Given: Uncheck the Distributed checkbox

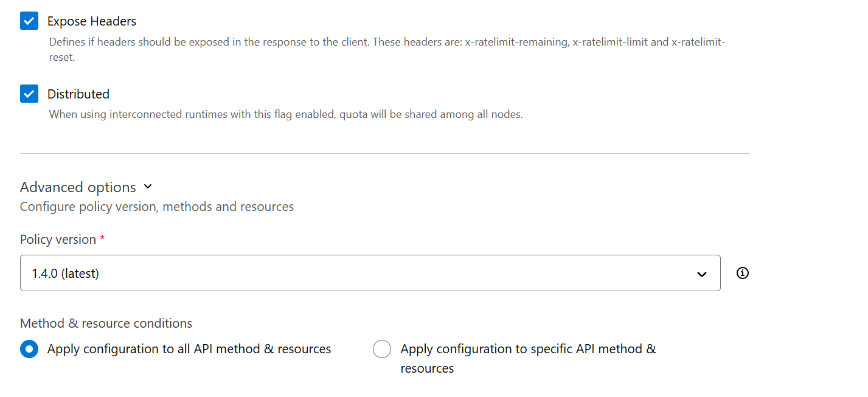Looking at the screenshot, I should (29, 94).
